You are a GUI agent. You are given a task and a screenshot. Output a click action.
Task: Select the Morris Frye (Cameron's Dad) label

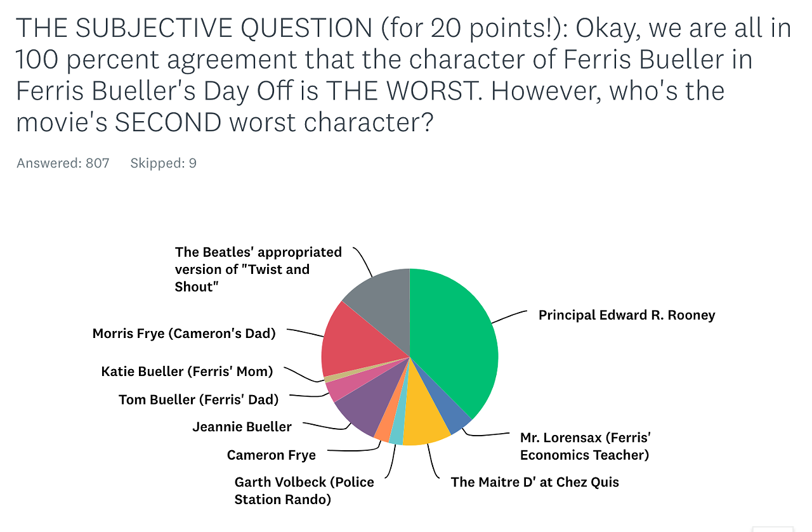pos(184,334)
